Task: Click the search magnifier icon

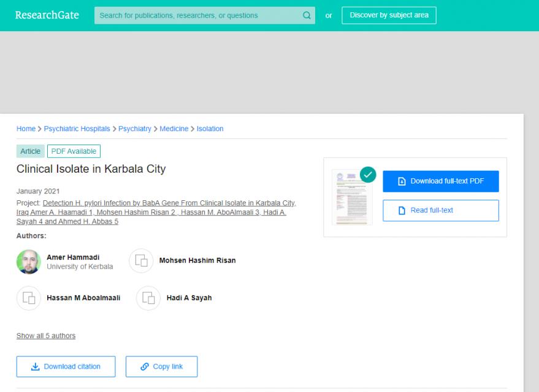Action: (307, 15)
